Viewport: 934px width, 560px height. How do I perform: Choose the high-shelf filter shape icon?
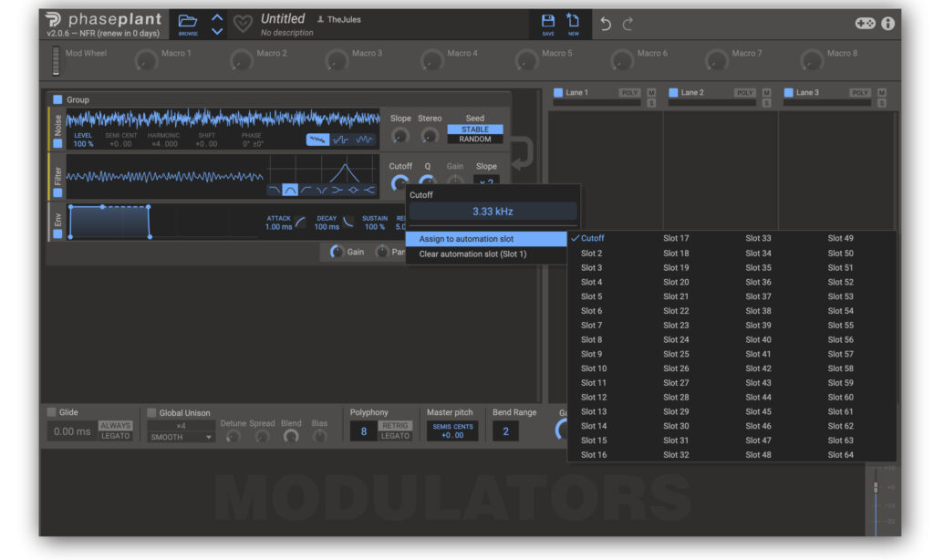coord(369,190)
